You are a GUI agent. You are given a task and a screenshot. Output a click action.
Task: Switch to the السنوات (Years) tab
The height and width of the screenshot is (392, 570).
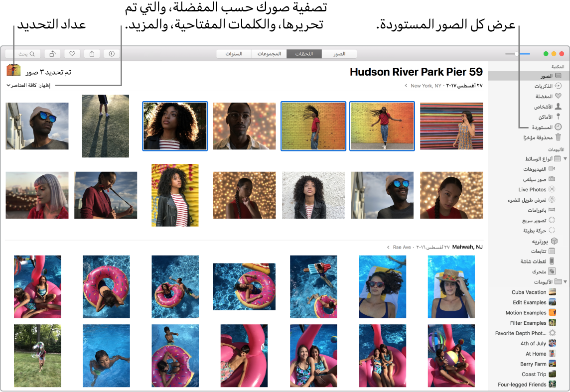234,54
